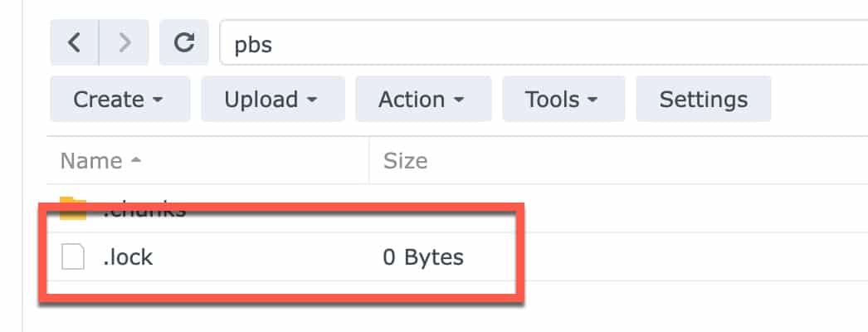Select the yellow .chunks folder icon
Screen dimensions: 868x332
72,208
